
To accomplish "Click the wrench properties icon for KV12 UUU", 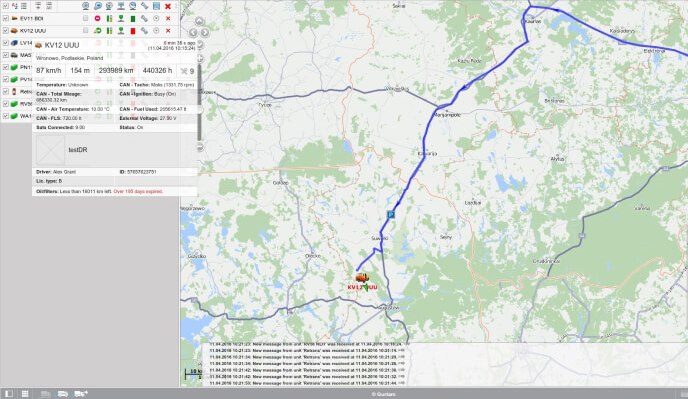I will coord(144,31).
